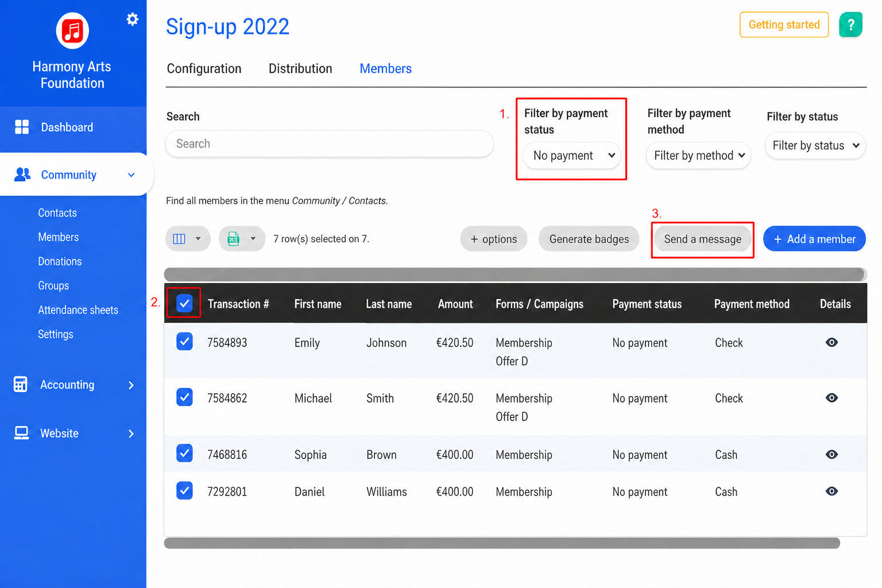Click Send a message

[x=703, y=239]
